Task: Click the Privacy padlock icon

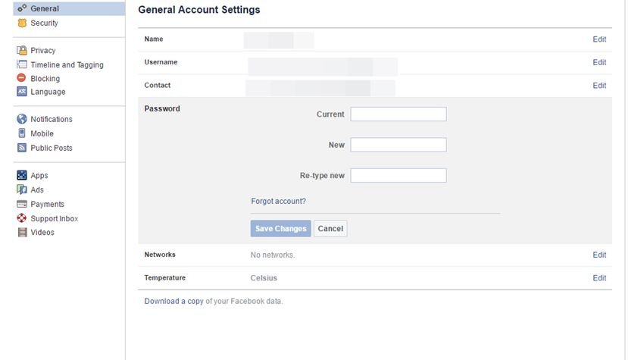Action: (x=22, y=50)
